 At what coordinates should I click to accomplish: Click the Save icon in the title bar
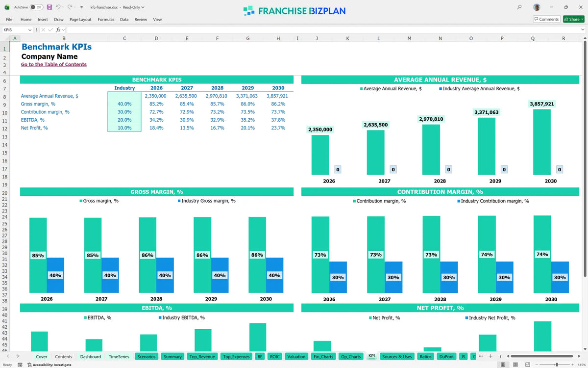[x=49, y=7]
